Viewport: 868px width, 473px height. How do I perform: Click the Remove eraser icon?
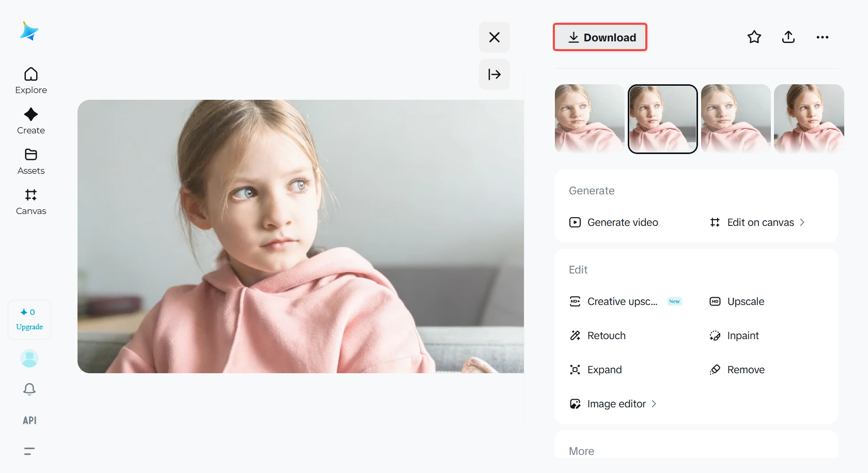[x=715, y=370]
